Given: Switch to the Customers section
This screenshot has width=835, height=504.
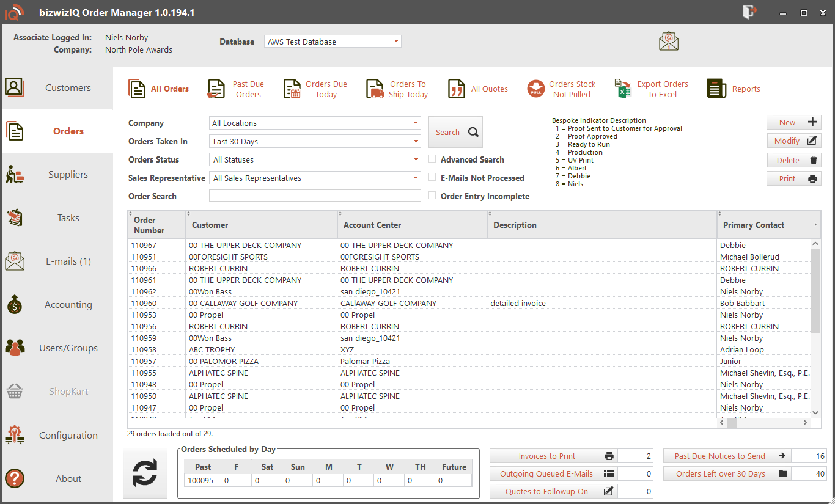Looking at the screenshot, I should tap(57, 88).
